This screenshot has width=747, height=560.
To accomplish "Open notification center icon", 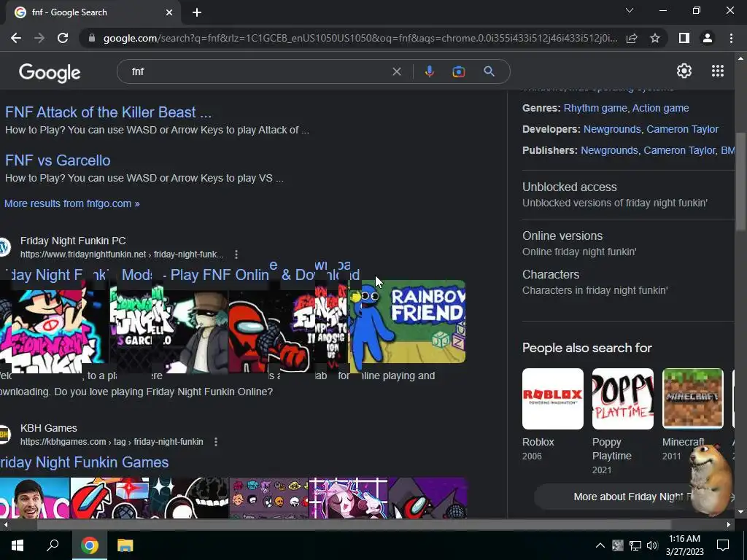I will pyautogui.click(x=723, y=545).
